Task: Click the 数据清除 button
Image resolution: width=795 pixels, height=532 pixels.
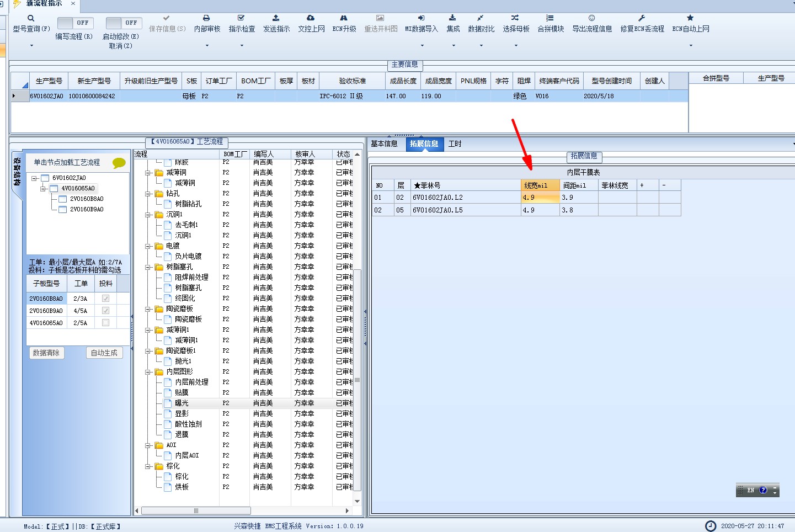Action: coord(46,353)
